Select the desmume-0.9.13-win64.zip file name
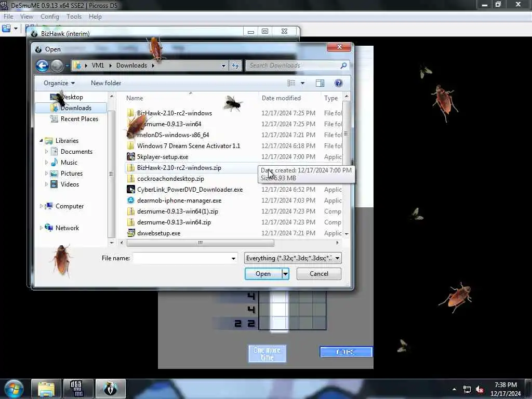Image resolution: width=532 pixels, height=399 pixels. [x=174, y=222]
